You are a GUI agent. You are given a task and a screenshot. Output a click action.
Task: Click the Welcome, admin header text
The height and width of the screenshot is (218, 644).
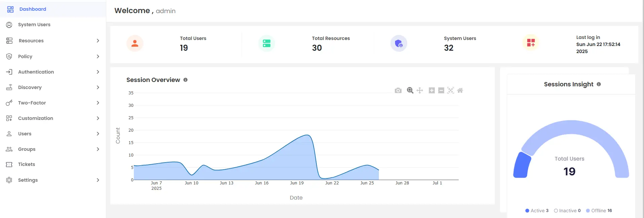[x=145, y=11]
